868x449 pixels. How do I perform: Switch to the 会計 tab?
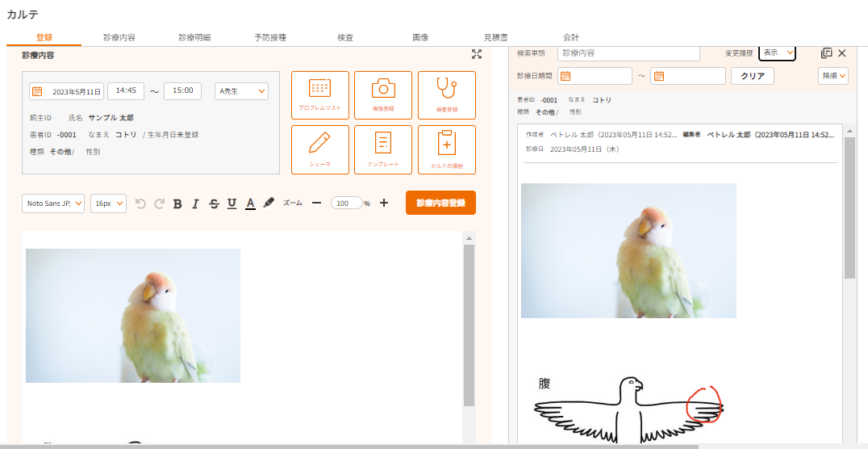click(571, 38)
